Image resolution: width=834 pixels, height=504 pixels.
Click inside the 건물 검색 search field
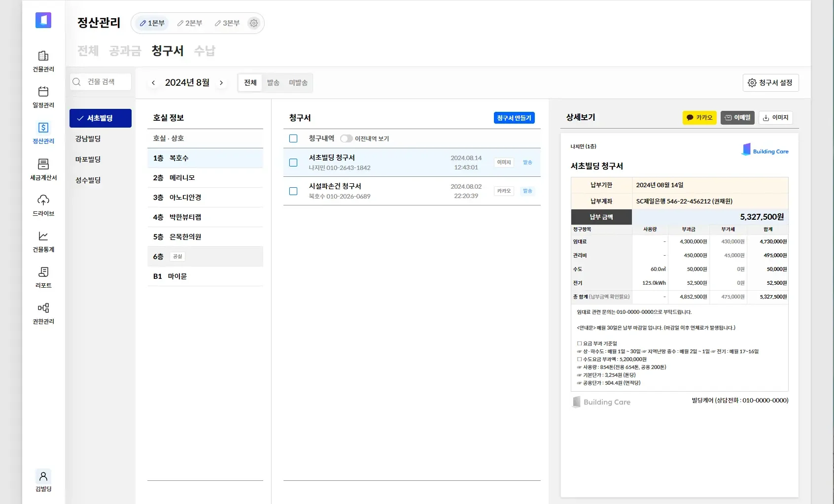(104, 81)
